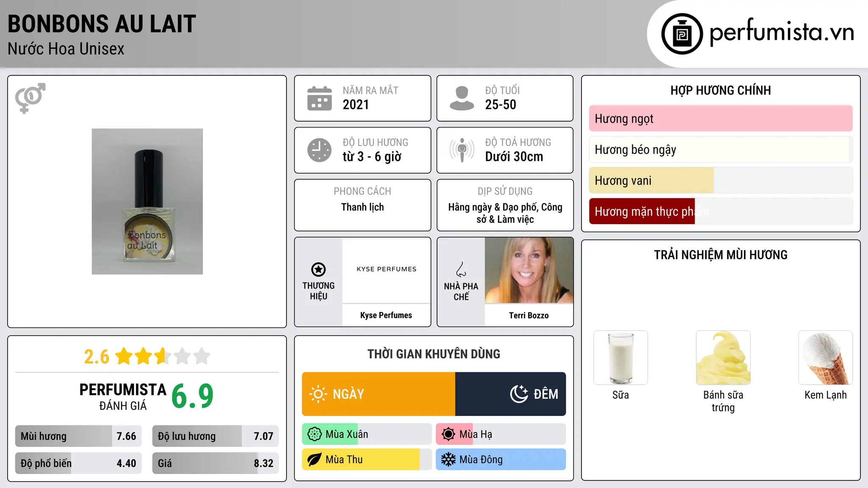This screenshot has height=488, width=868.
Task: Click the Sữa milk glass image
Action: click(x=620, y=358)
